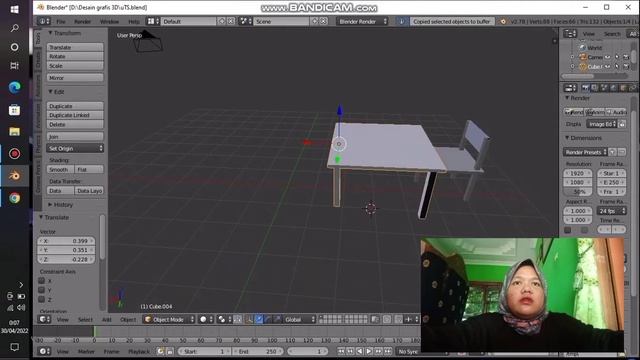Open the Properties editor type selector
This screenshot has height=360, width=640.
[570, 88]
